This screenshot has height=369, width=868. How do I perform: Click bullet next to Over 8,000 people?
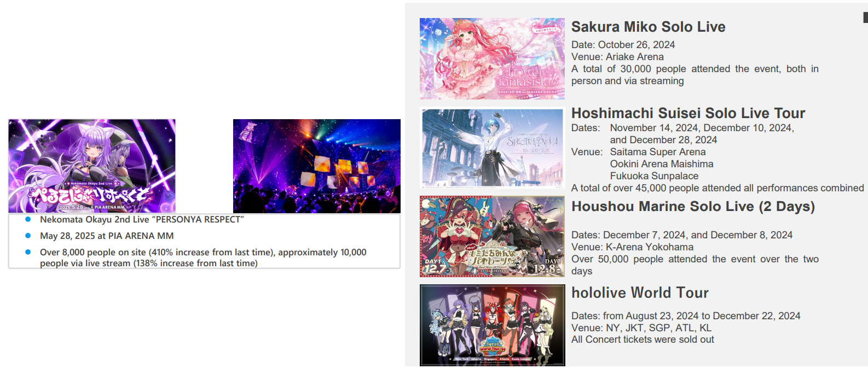click(28, 252)
